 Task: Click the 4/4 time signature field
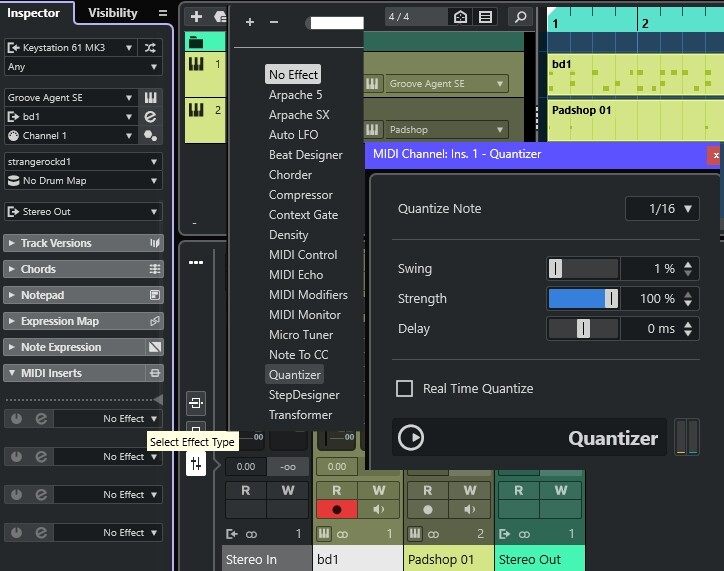click(415, 17)
